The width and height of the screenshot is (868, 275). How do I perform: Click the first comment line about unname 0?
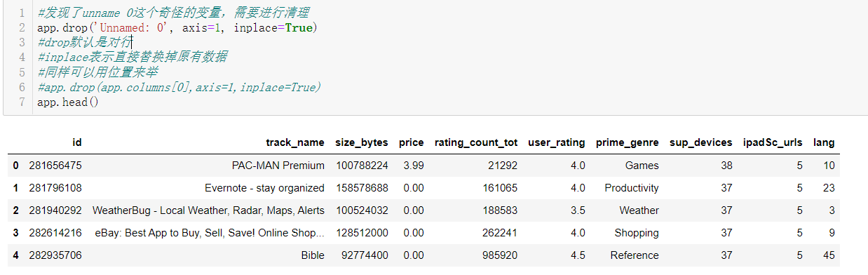pos(173,13)
